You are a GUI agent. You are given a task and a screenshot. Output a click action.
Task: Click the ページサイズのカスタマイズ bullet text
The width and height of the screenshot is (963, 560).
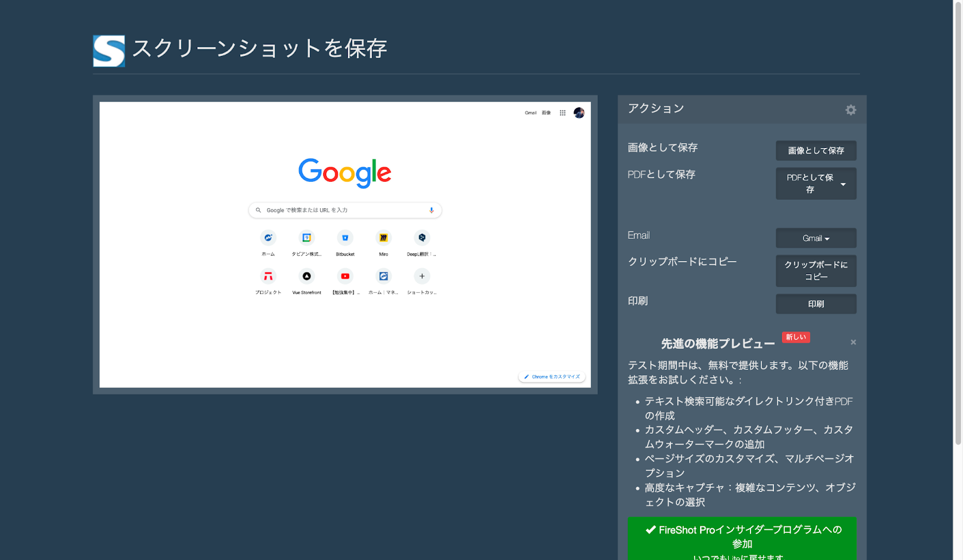749,466
